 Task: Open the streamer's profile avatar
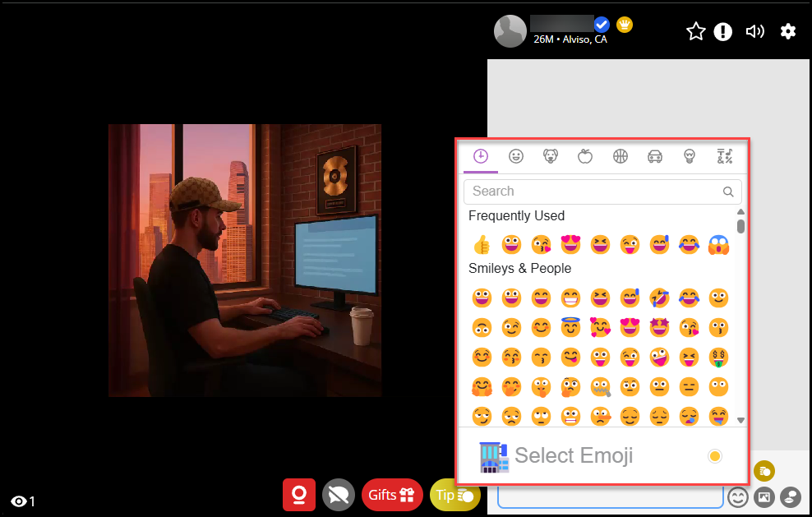click(510, 31)
